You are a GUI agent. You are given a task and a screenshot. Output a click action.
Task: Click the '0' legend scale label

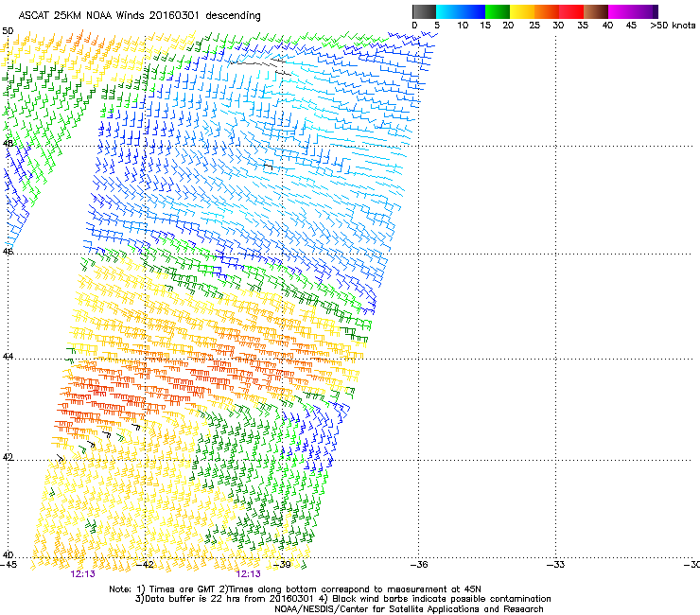click(414, 26)
